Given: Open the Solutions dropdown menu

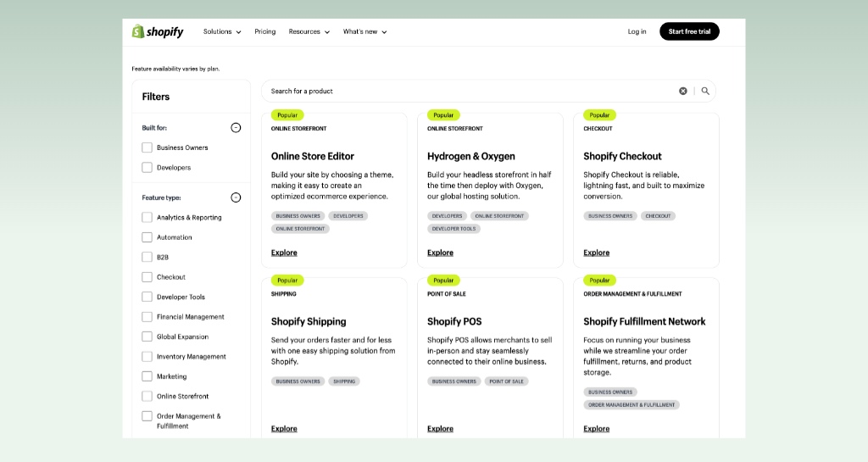Looking at the screenshot, I should click(222, 31).
